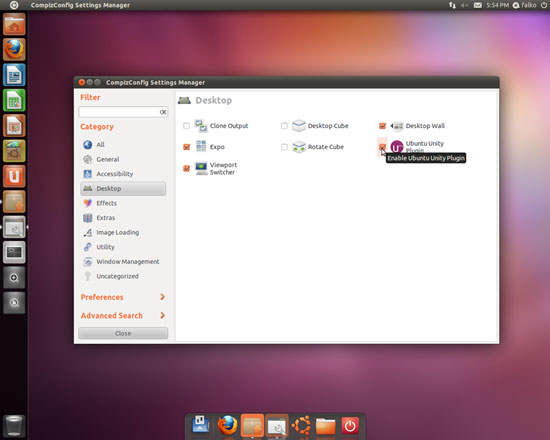Viewport: 550px width, 440px height.
Task: Open the network indicator in top panel
Action: tap(452, 5)
